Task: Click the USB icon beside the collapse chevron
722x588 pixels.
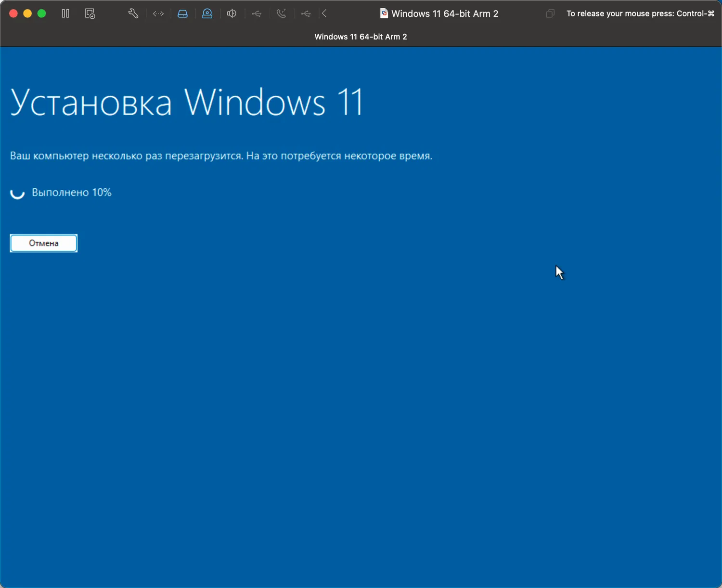Action: click(306, 13)
